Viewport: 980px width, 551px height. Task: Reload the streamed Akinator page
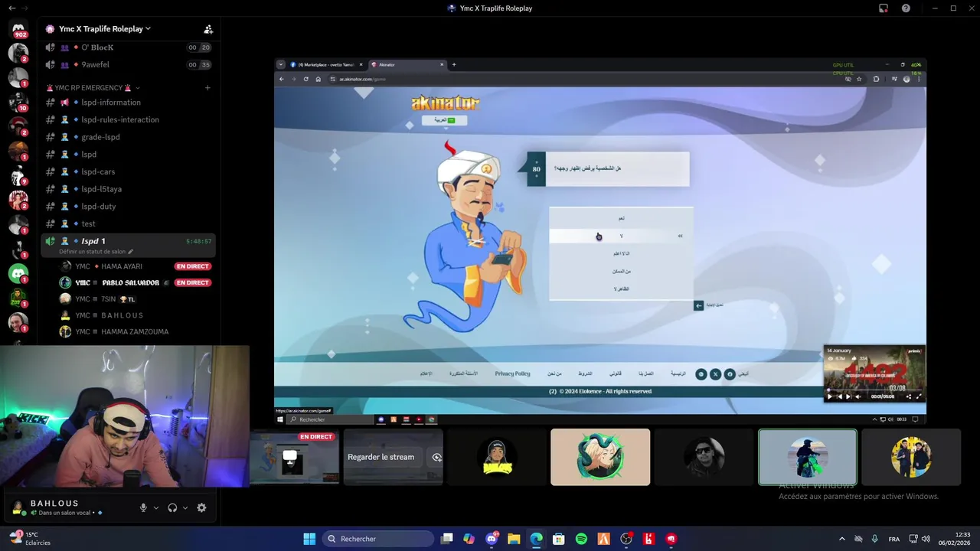pos(306,79)
